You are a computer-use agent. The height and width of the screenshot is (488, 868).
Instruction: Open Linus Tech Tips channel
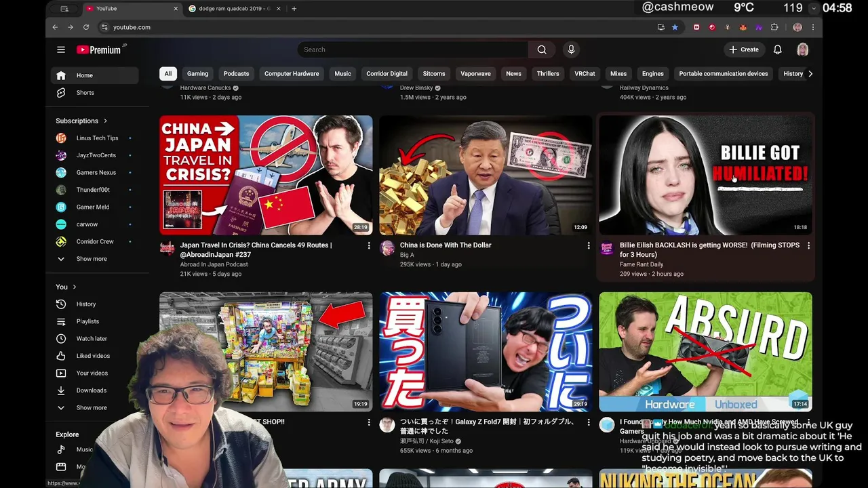94,138
